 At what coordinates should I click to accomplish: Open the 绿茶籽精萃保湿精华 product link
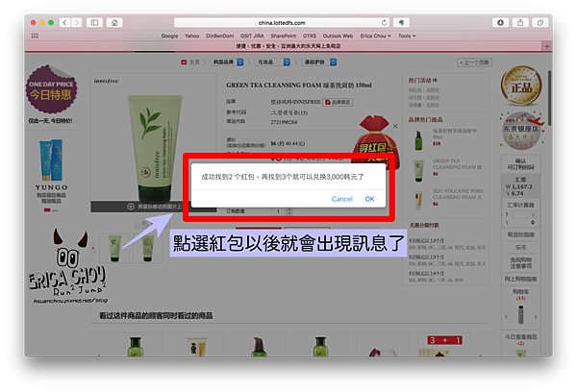point(454,134)
